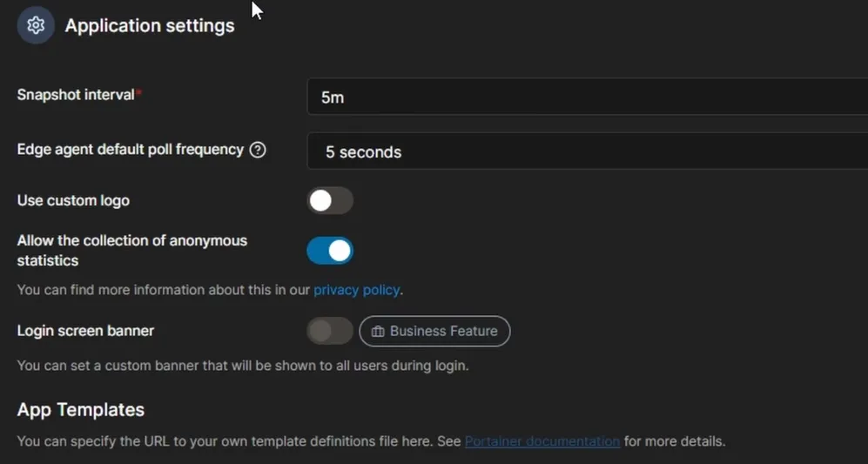Viewport: 868px width, 464px height.
Task: Click the anonymous statistics label text
Action: point(131,250)
